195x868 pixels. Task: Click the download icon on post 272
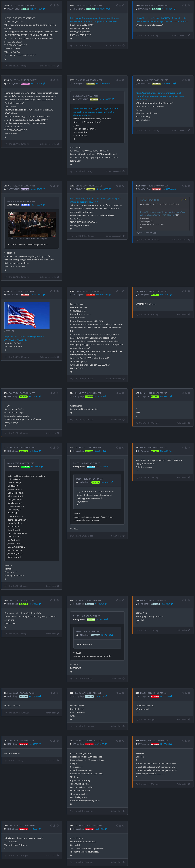54,448
